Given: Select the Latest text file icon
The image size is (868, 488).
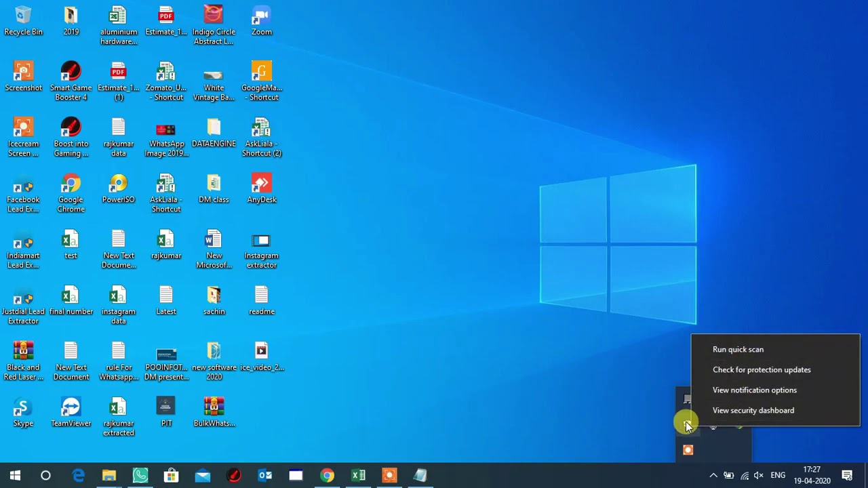Looking at the screenshot, I should (166, 301).
